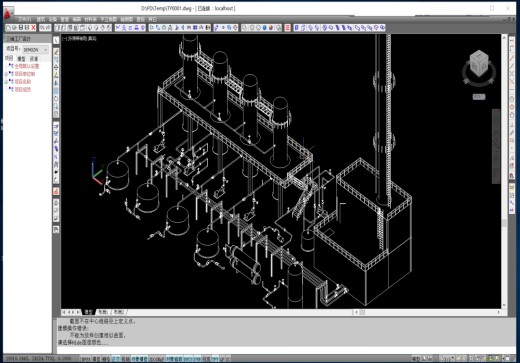The width and height of the screenshot is (520, 363).
Task: Click the floppy disk save icon
Action: click(x=21, y=28)
